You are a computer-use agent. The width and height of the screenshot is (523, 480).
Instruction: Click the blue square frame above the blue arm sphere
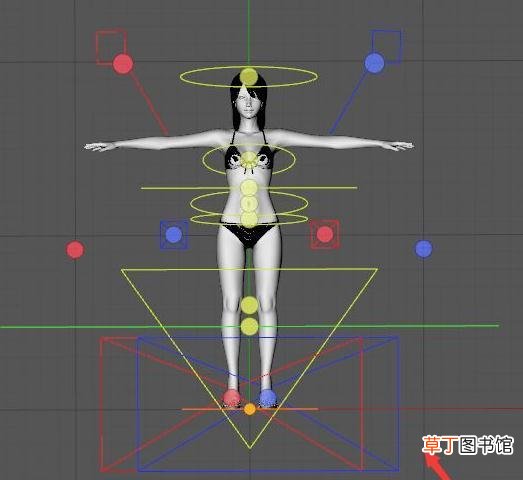[387, 46]
